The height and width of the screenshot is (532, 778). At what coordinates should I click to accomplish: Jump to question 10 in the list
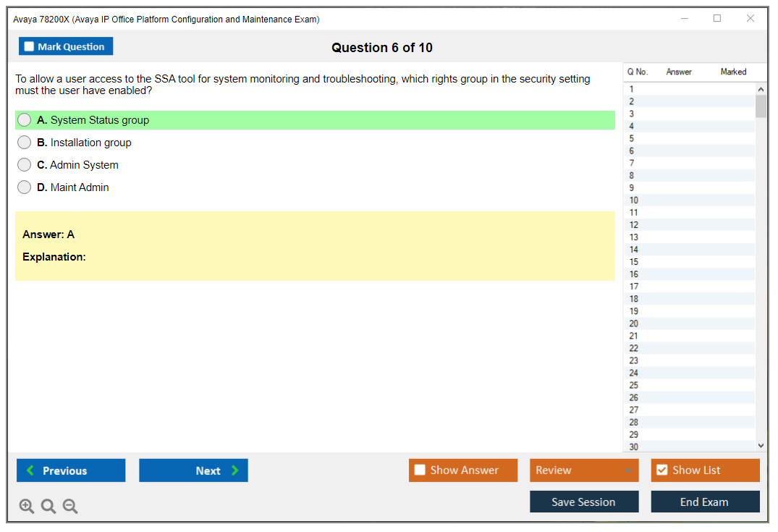688,200
